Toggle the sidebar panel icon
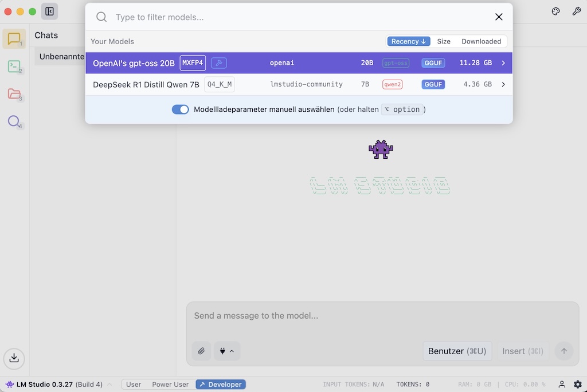The image size is (587, 392). 49,11
